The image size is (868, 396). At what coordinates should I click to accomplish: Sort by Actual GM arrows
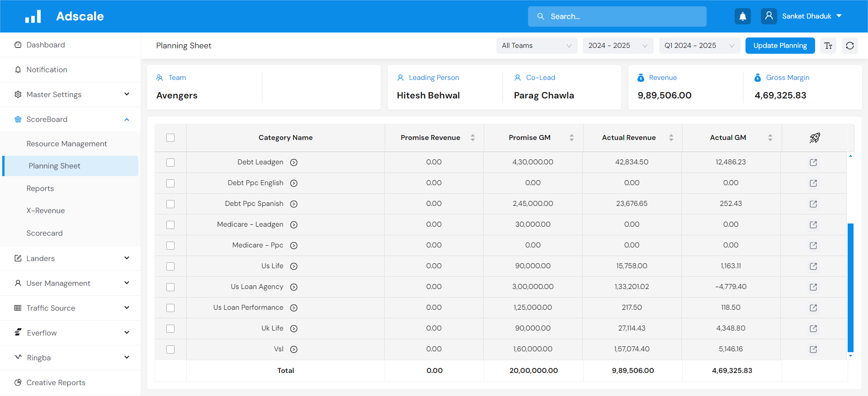point(770,138)
